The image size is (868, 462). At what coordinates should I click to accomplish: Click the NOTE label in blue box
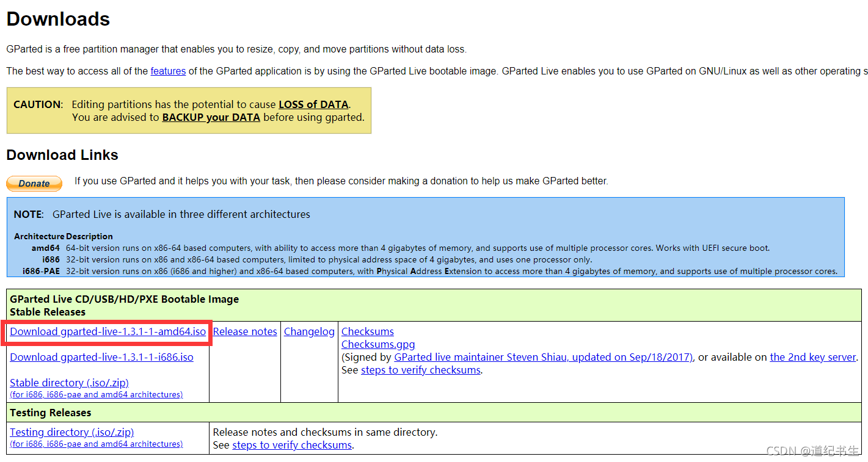tap(29, 214)
